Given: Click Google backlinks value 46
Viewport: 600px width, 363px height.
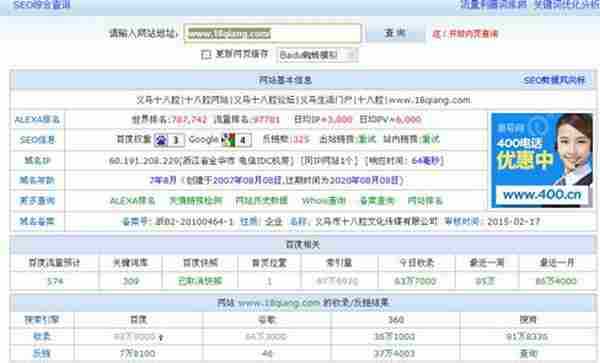Looking at the screenshot, I should tap(267, 353).
